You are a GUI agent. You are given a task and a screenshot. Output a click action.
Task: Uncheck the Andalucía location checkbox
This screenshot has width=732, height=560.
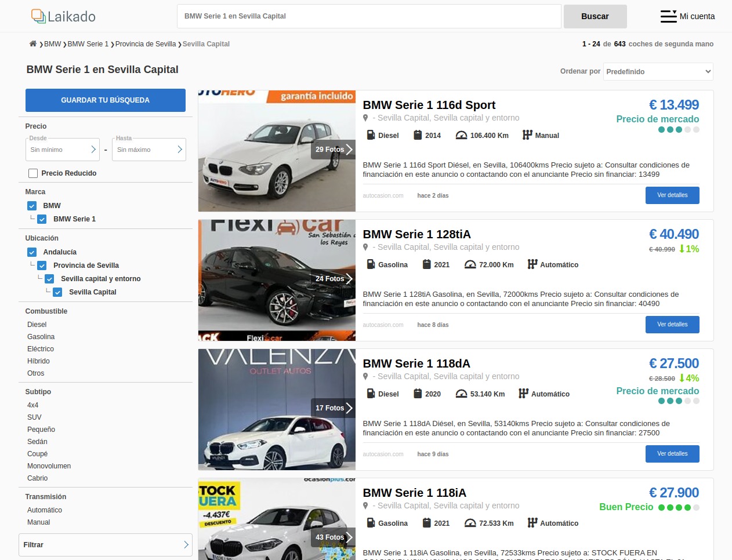pyautogui.click(x=32, y=252)
